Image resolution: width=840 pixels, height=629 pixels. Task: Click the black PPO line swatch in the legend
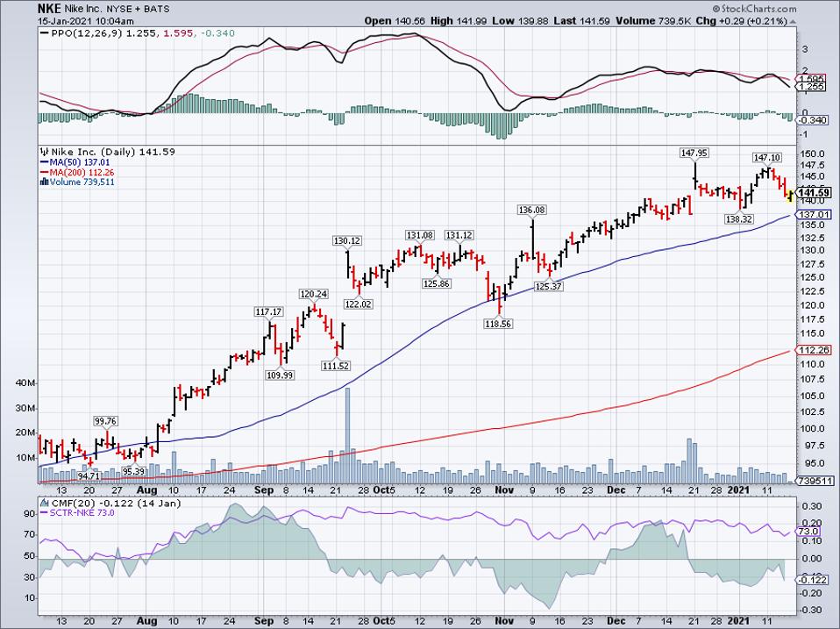click(x=45, y=33)
